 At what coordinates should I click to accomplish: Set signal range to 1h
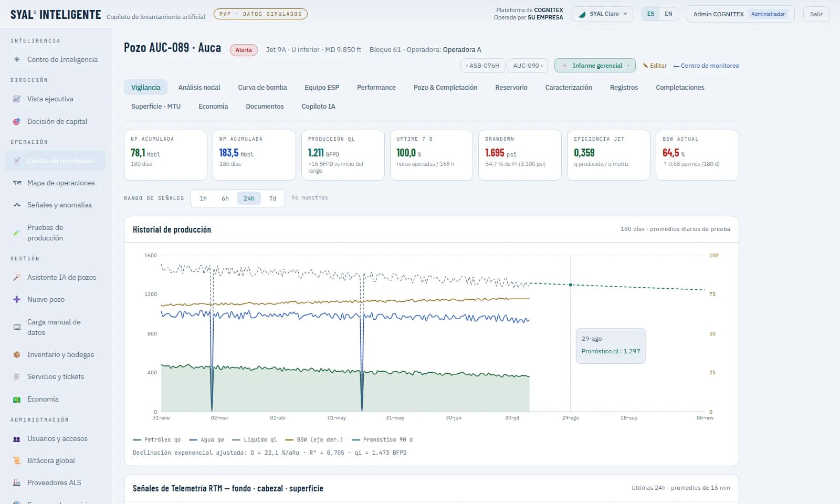[x=203, y=198]
